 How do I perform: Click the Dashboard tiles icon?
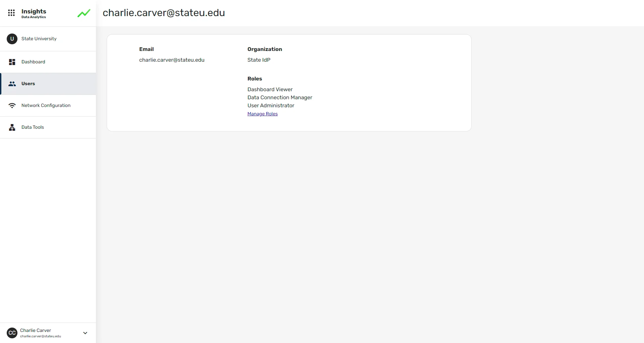click(12, 62)
